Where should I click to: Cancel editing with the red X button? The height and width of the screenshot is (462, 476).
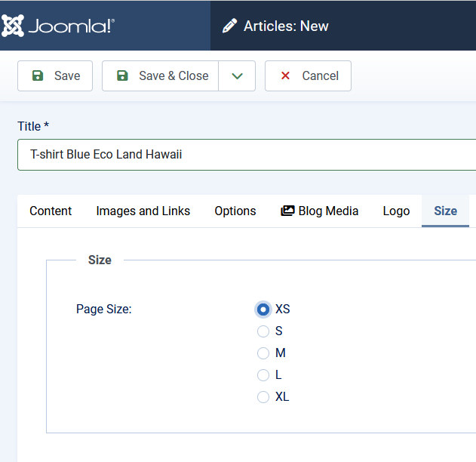click(x=308, y=75)
